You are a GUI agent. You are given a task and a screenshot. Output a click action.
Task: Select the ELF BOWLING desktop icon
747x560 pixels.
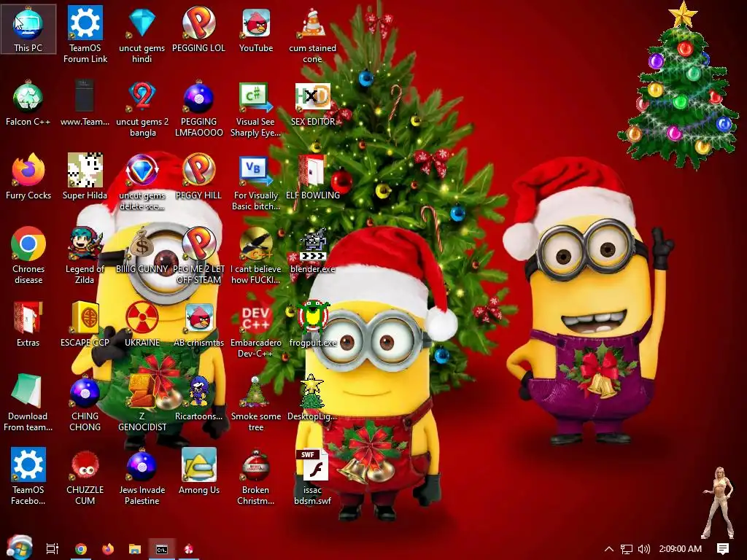pos(312,176)
